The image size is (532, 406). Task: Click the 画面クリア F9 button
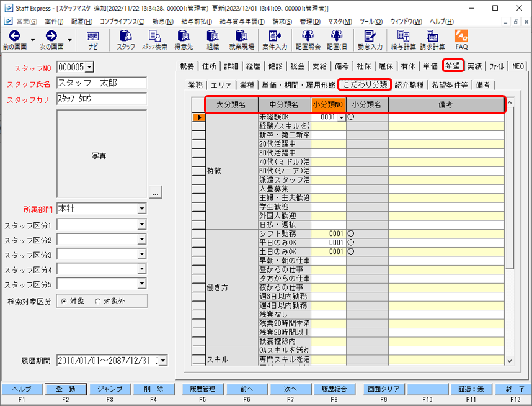(x=383, y=389)
